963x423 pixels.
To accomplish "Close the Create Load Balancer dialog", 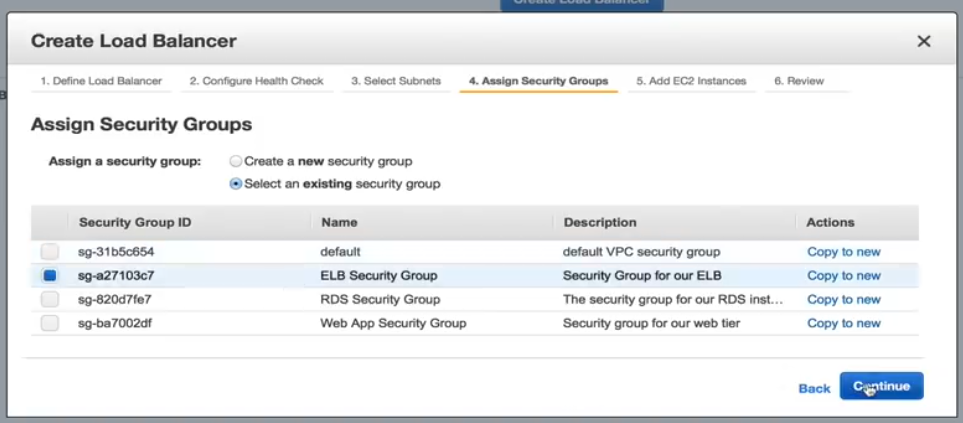I will tap(923, 41).
